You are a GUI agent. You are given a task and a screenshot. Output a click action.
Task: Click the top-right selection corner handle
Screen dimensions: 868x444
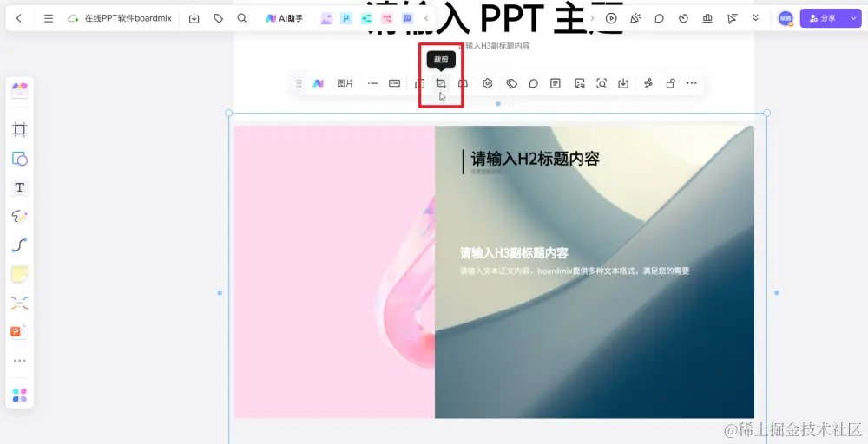tap(766, 113)
